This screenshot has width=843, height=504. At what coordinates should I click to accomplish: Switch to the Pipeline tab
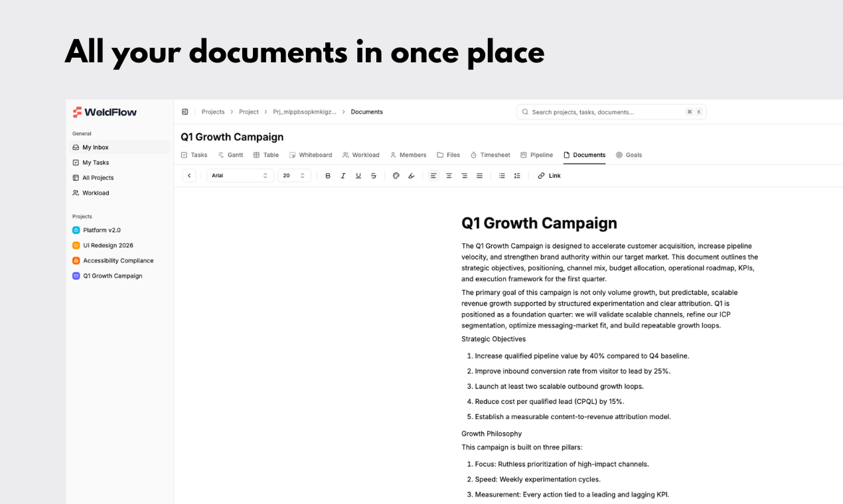(x=537, y=155)
